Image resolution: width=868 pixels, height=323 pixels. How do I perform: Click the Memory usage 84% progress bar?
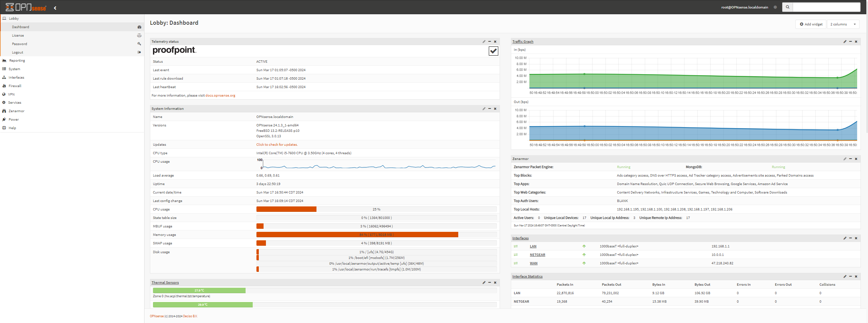pyautogui.click(x=377, y=235)
